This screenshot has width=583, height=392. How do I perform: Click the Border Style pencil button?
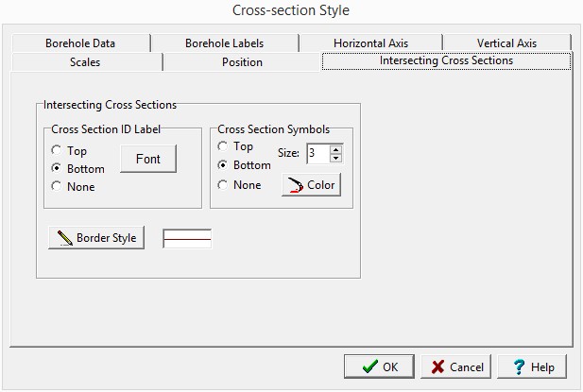coord(96,238)
